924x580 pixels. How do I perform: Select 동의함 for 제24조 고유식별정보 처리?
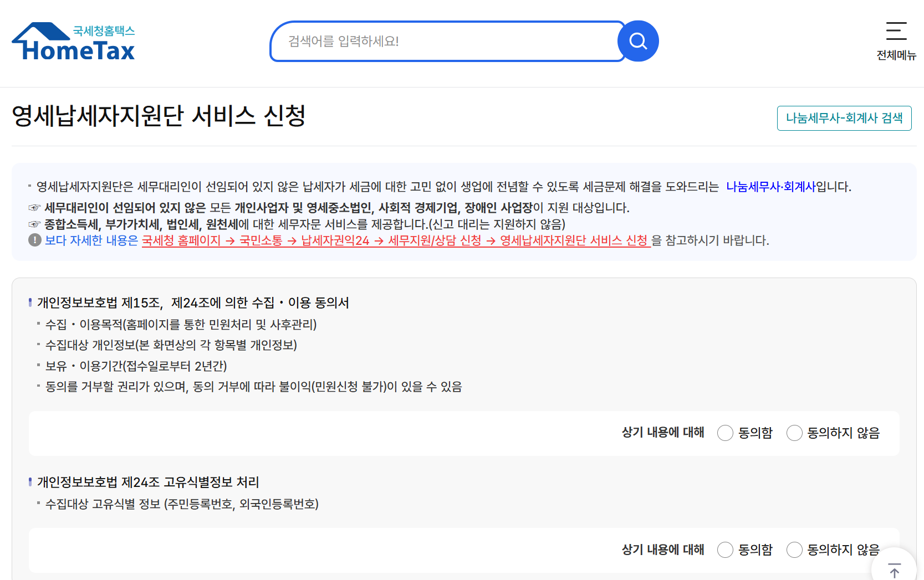(x=725, y=550)
